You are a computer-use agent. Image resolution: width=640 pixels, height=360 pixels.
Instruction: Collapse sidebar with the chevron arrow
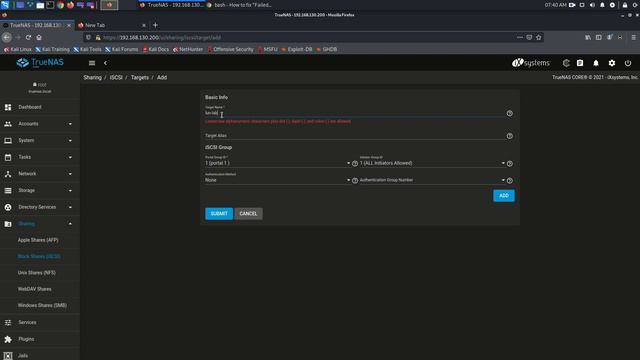105,63
